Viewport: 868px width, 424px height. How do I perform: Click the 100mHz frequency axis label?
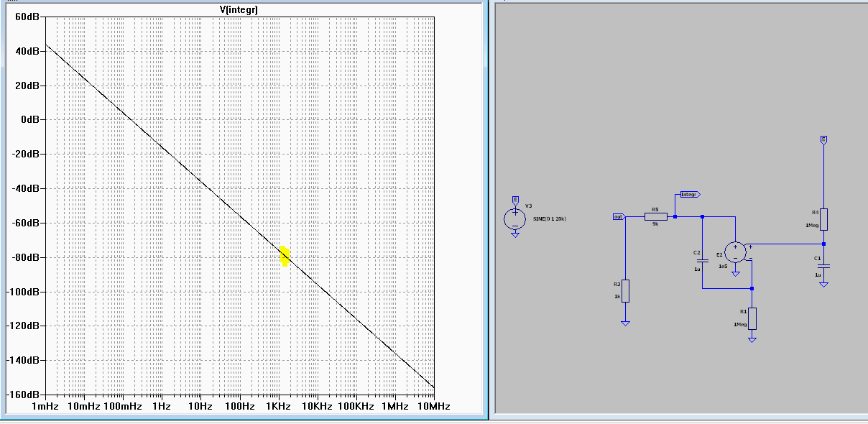coord(123,406)
